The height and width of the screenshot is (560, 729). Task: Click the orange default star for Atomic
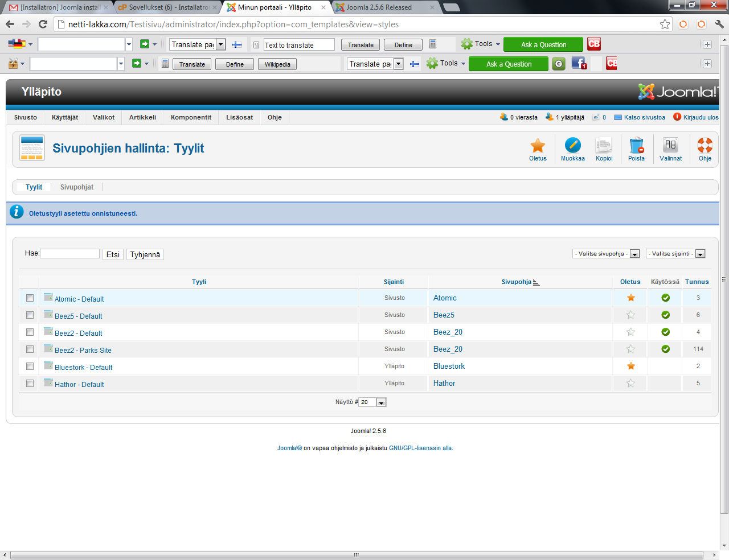(630, 298)
